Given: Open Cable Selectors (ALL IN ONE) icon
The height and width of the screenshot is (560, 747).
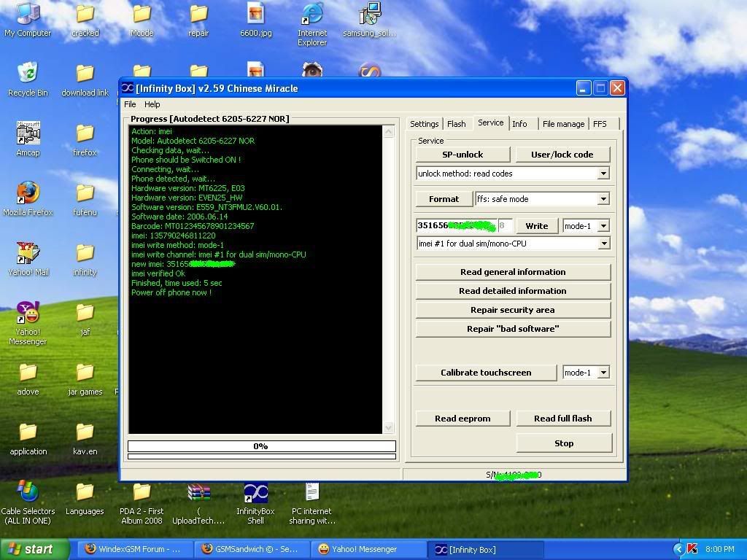Looking at the screenshot, I should click(28, 502).
